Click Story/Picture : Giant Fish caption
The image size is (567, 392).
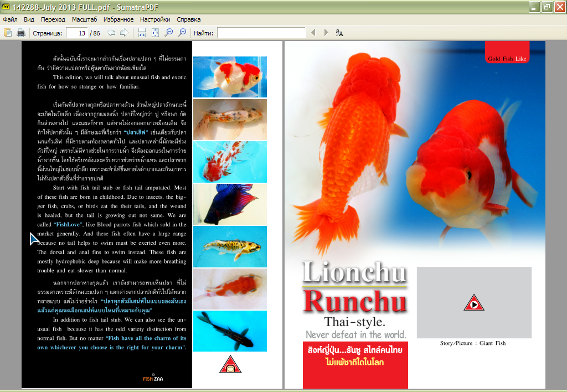point(473,343)
